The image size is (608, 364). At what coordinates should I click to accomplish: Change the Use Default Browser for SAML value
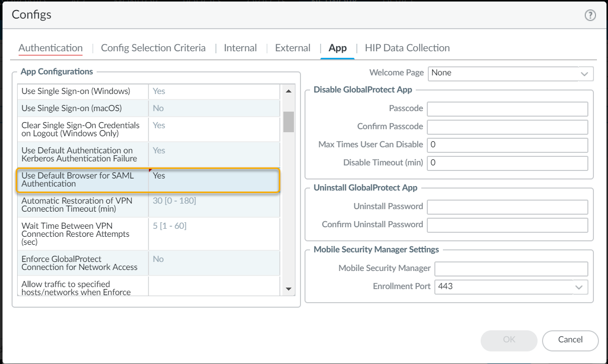click(213, 180)
